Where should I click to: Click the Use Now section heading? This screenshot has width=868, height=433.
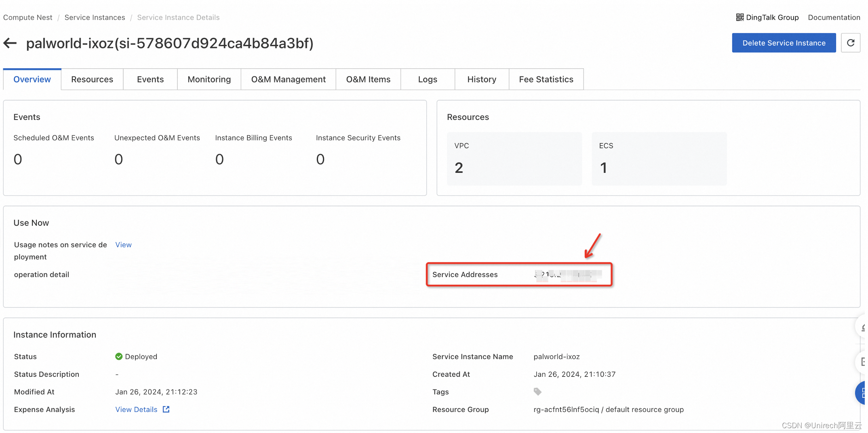tap(31, 223)
